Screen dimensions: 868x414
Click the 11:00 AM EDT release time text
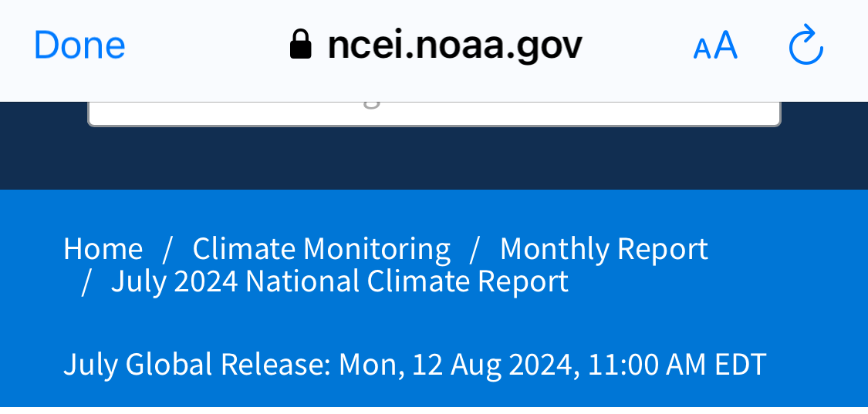[x=677, y=365]
